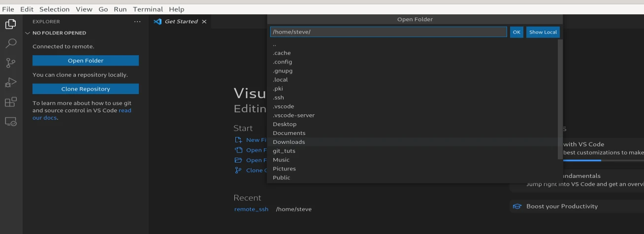The height and width of the screenshot is (234, 644).
Task: Open the Extensions view icon
Action: [10, 102]
